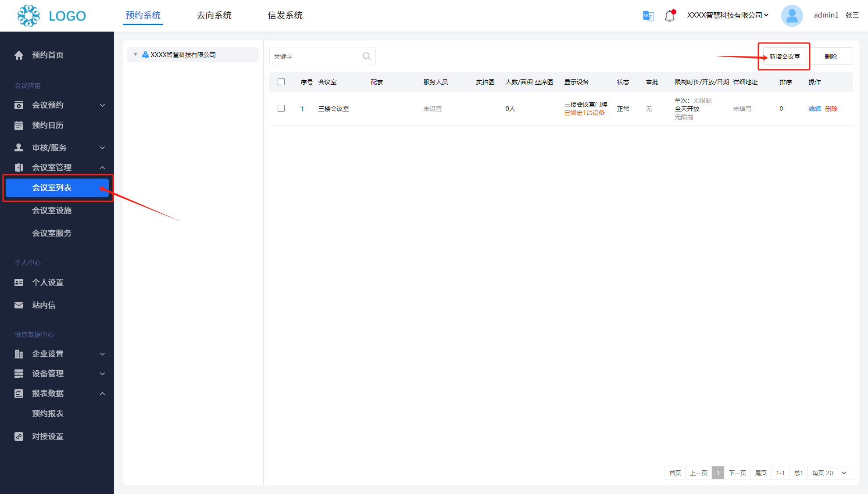Viewport: 868px width, 494px height.
Task: Expand the 设备管理 submenu chevron
Action: pyautogui.click(x=103, y=374)
